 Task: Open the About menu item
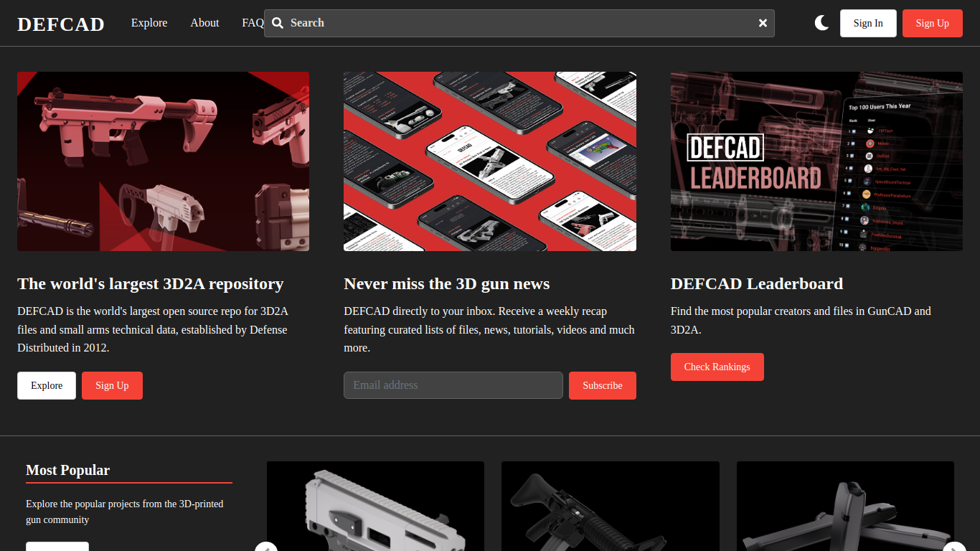(204, 23)
